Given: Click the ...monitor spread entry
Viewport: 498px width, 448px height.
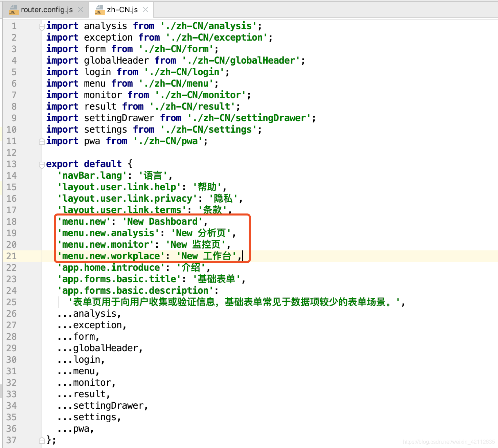Looking at the screenshot, I should point(84,383).
